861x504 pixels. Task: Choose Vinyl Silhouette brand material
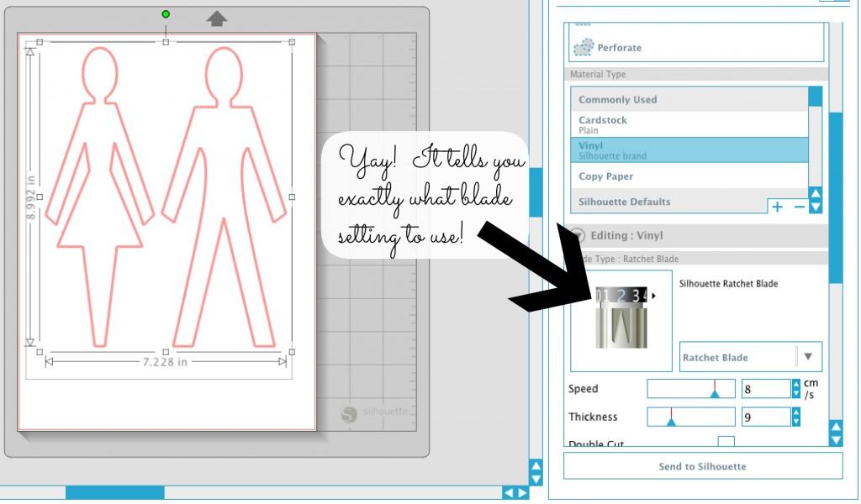pos(689,150)
